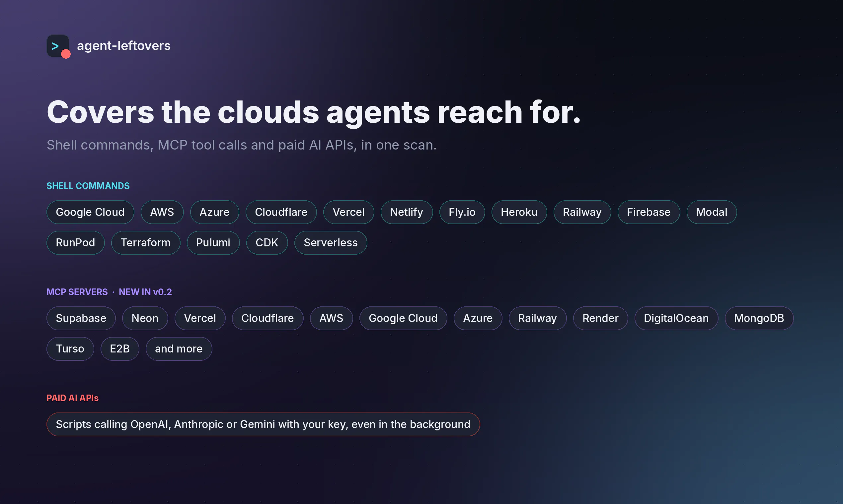843x504 pixels.
Task: Select the Turso pill
Action: (70, 349)
